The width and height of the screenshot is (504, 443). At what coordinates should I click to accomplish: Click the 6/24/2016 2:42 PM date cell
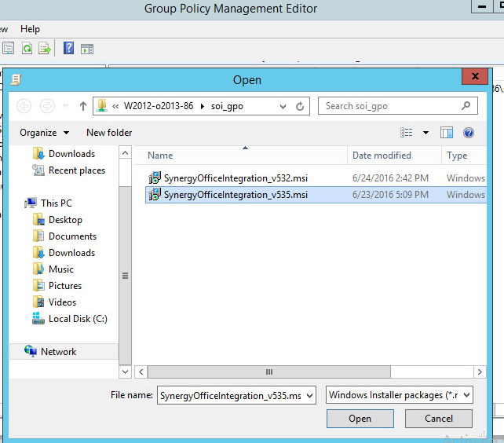coord(390,178)
